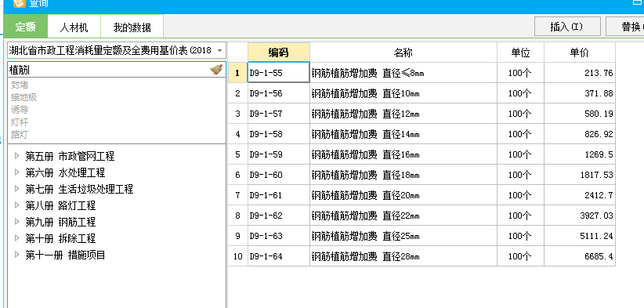Select 第九册 钢筋工程 tree item
This screenshot has width=644, height=308.
60,222
